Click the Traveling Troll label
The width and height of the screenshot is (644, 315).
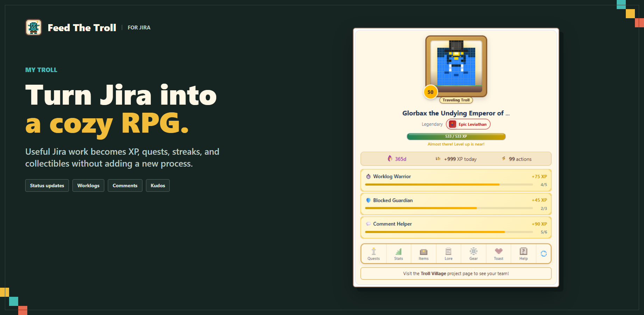click(x=456, y=100)
